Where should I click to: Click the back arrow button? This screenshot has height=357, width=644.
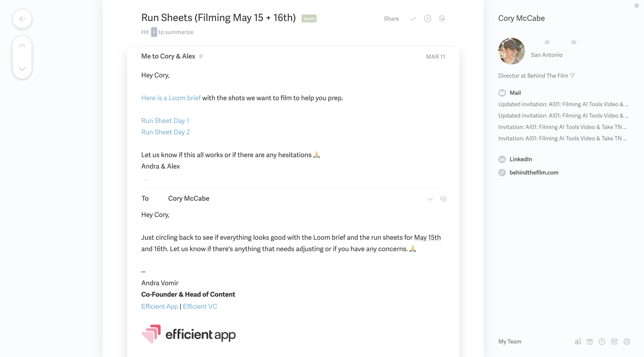pos(22,19)
